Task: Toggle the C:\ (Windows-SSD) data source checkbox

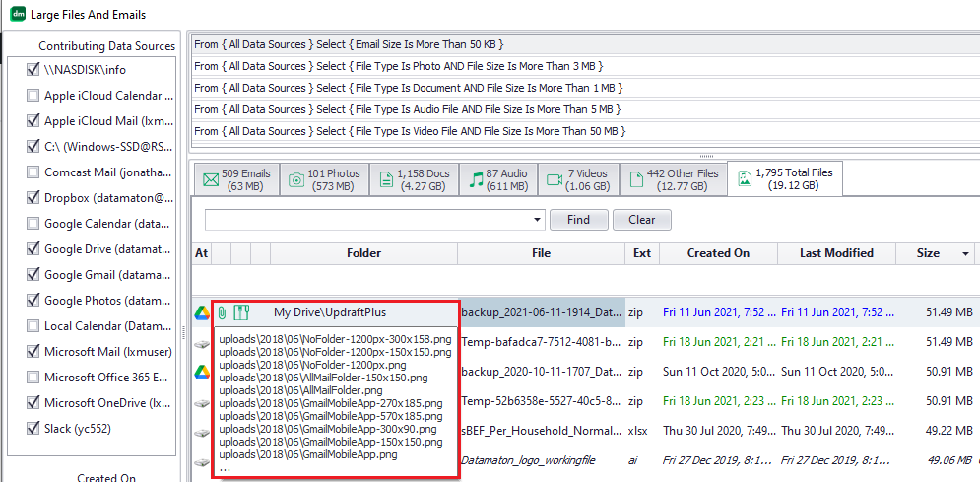Action: point(33,146)
